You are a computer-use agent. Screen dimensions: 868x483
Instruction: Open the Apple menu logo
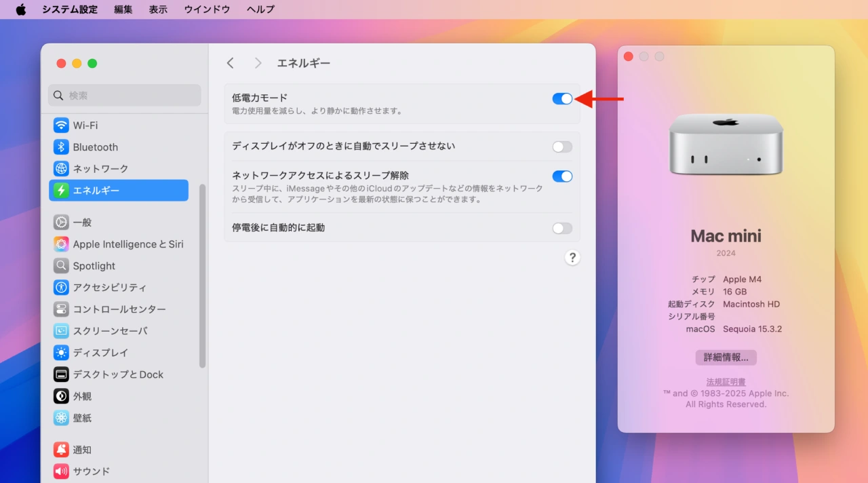click(x=20, y=9)
